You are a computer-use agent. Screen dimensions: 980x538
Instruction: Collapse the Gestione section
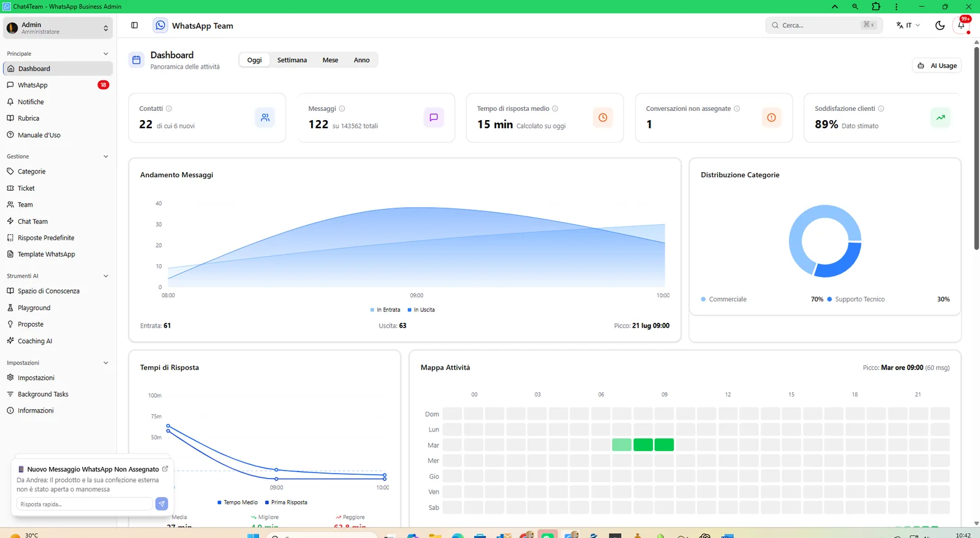click(x=105, y=156)
